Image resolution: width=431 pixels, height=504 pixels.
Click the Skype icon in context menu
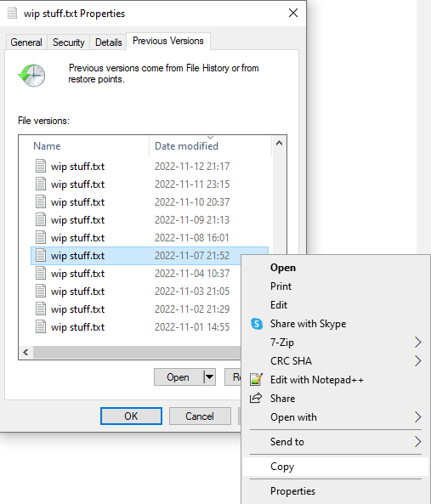point(257,323)
